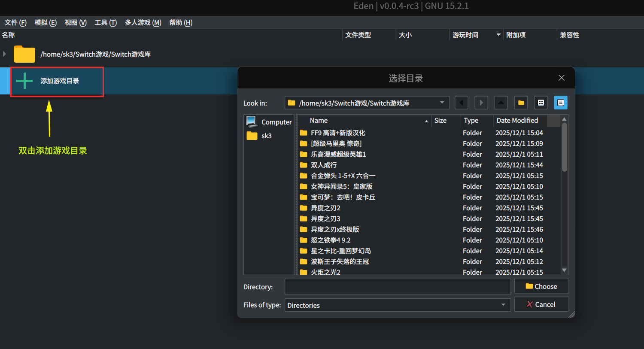Open the Files of type dropdown
This screenshot has height=349, width=644.
398,305
